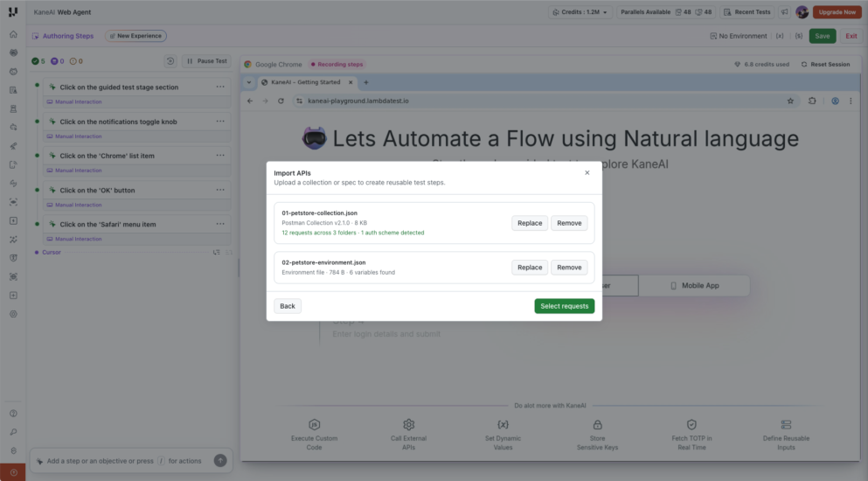Click the indent icon beside Cursor row
The height and width of the screenshot is (481, 868).
point(217,253)
